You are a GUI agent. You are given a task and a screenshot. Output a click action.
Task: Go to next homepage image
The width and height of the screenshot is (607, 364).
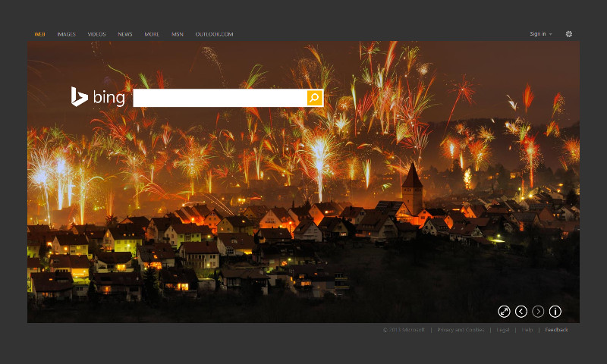(538, 312)
